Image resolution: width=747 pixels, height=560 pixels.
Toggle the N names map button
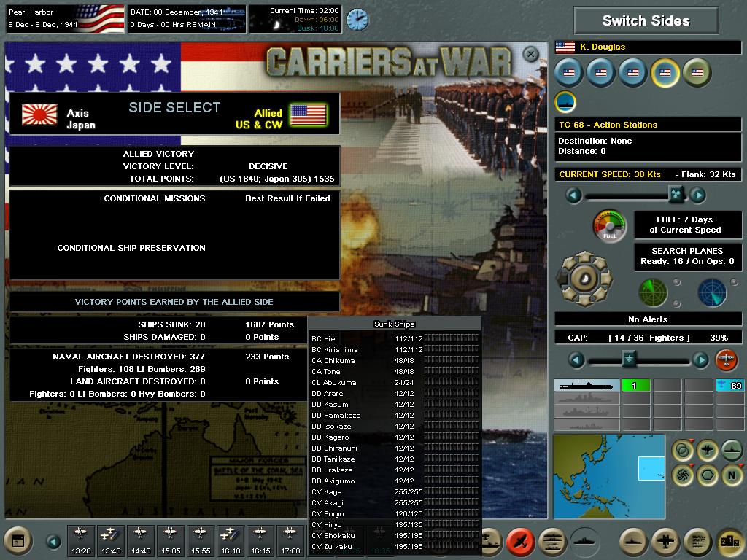click(x=732, y=475)
